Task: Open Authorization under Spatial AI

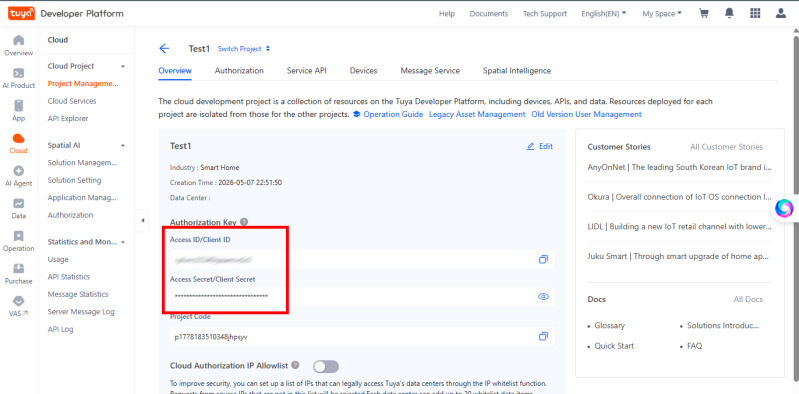Action: [70, 215]
